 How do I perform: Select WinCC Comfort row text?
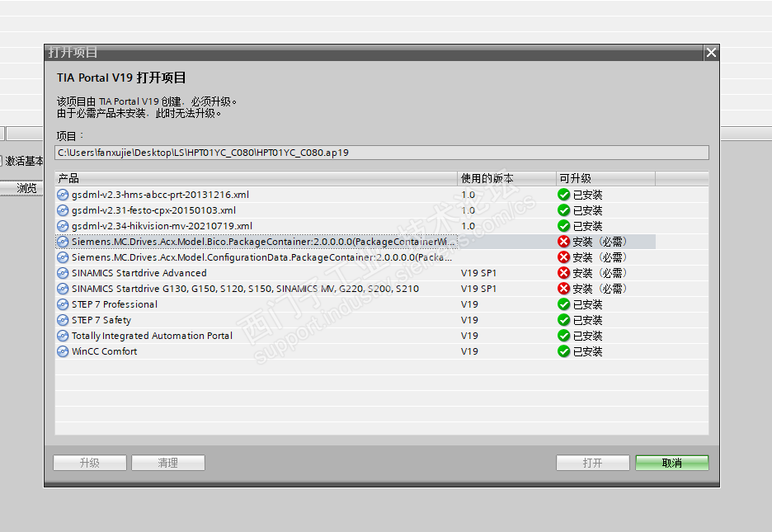[105, 351]
